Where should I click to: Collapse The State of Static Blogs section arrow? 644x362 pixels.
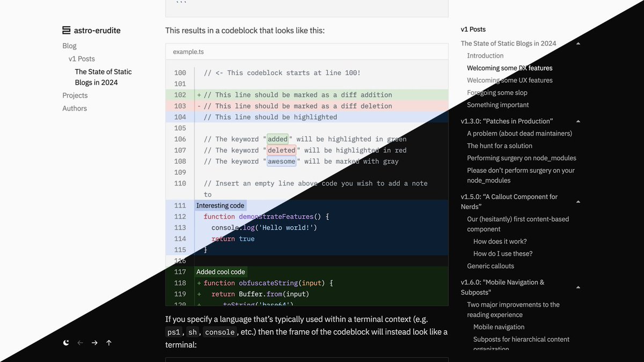point(578,43)
